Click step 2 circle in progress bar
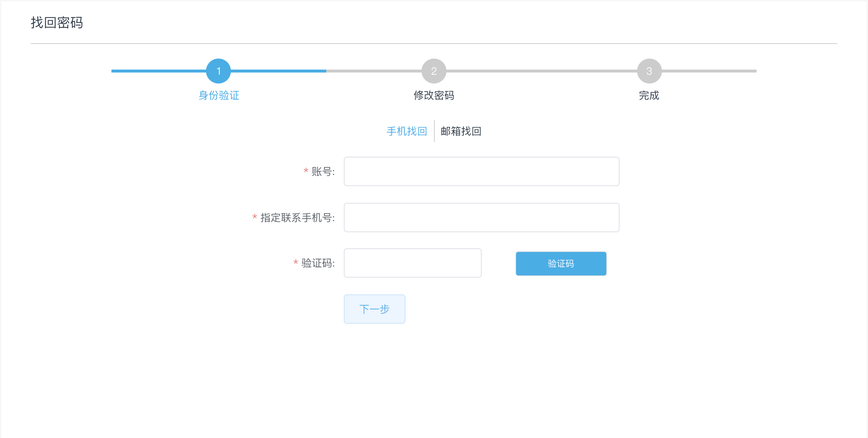 434,71
